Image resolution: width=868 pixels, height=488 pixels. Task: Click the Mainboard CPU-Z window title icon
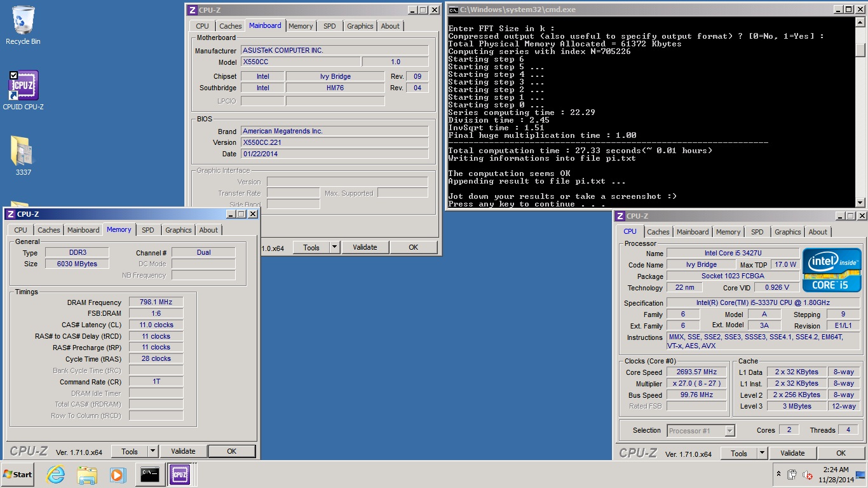point(193,10)
